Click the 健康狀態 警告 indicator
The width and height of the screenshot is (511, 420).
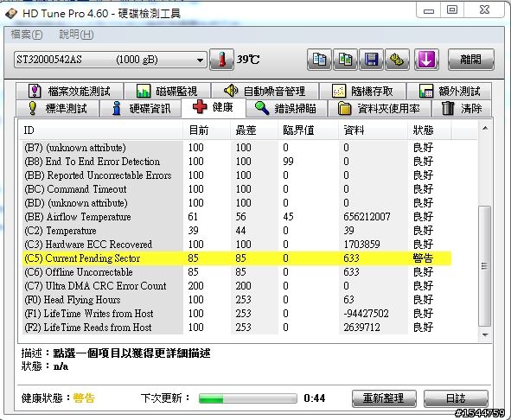click(x=84, y=398)
